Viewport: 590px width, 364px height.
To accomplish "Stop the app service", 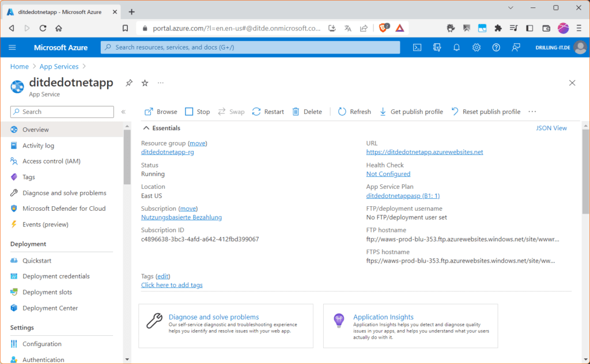I will [x=198, y=112].
